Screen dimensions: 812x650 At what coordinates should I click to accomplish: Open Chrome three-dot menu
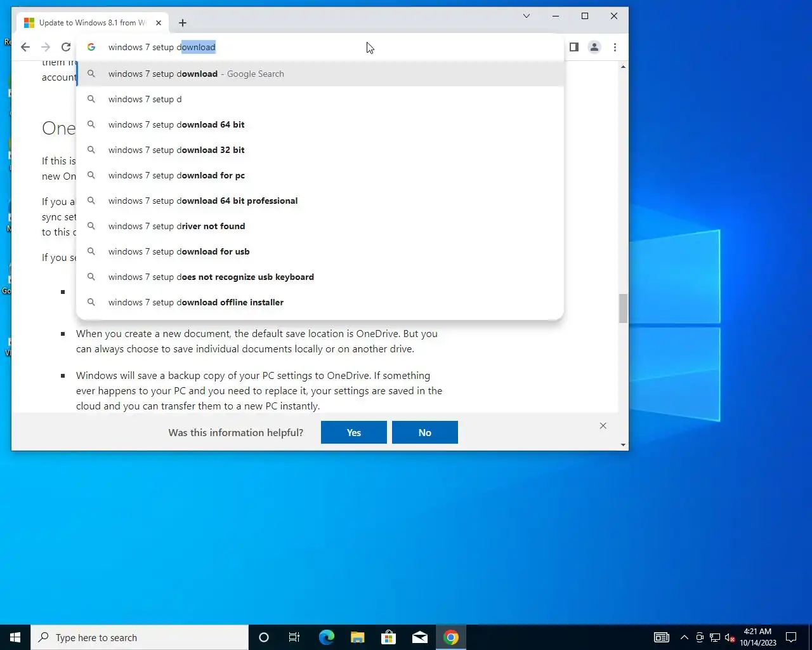(x=615, y=47)
